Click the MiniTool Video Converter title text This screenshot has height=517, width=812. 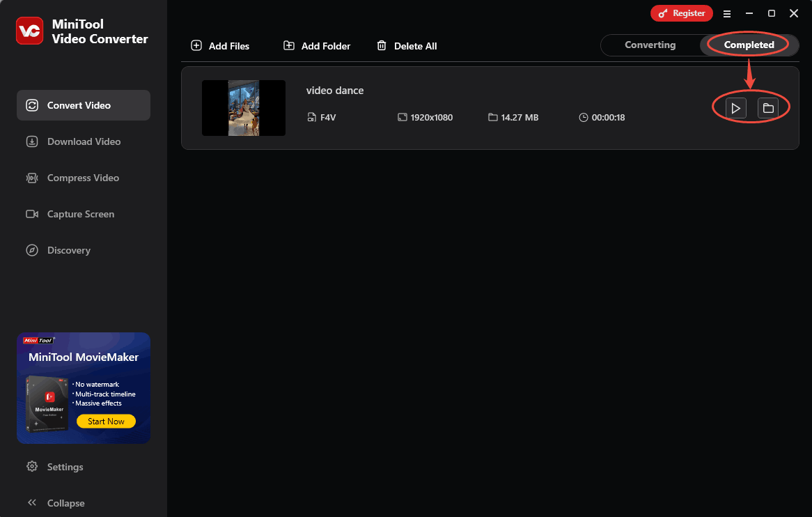100,31
